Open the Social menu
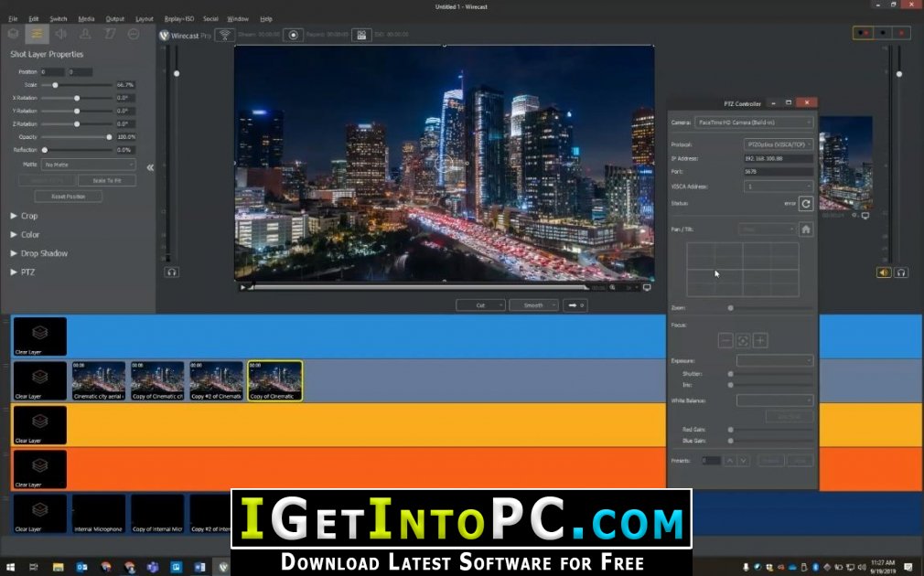Viewport: 924px width, 576px height. pyautogui.click(x=210, y=19)
